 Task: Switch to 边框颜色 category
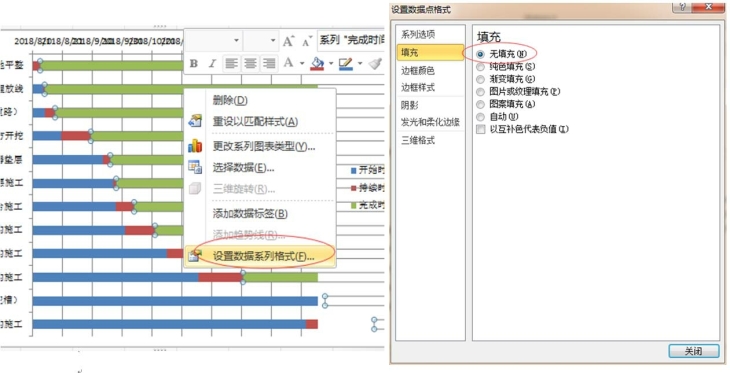pos(418,70)
